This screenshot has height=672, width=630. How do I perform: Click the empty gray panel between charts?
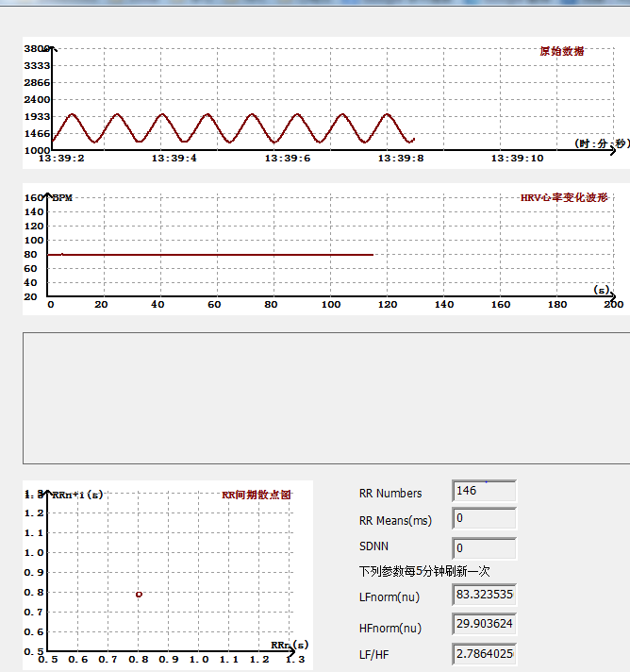tap(326, 398)
